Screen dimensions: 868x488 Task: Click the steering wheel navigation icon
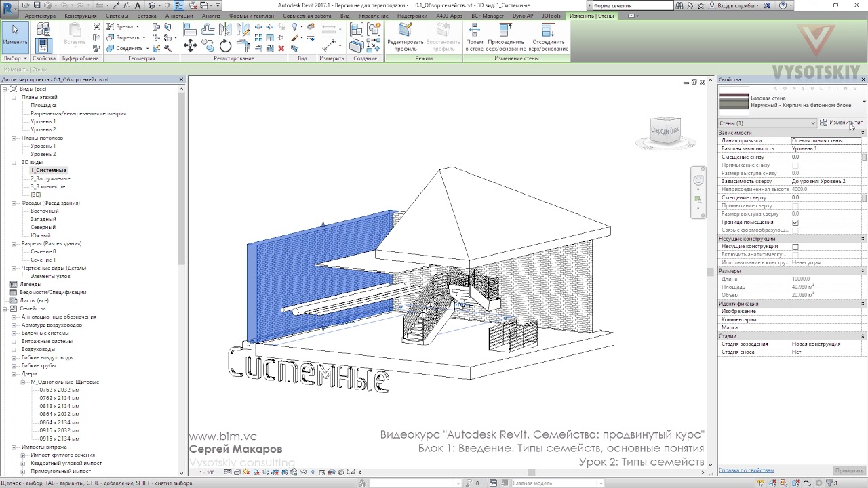click(x=698, y=180)
